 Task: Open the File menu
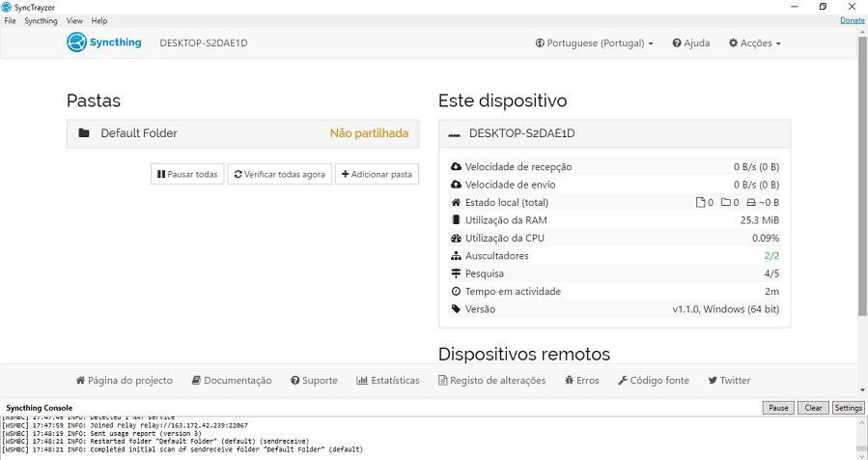point(10,20)
